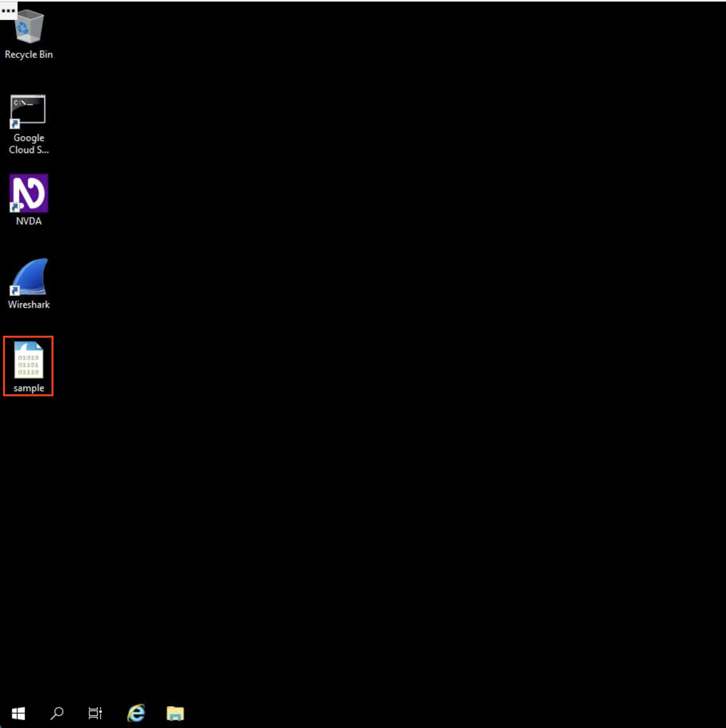This screenshot has width=726, height=728.
Task: Launch Internet Explorer from the taskbar
Action: 136,713
